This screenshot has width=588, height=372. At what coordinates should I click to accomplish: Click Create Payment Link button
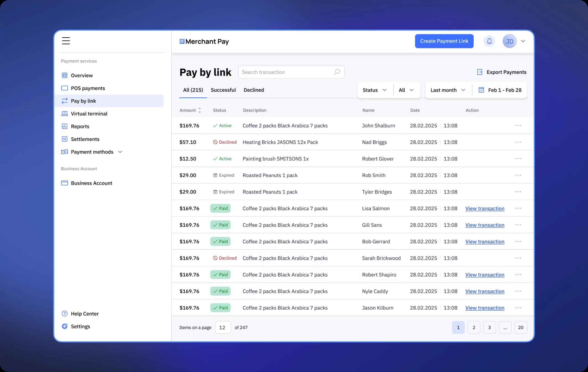[x=444, y=41]
